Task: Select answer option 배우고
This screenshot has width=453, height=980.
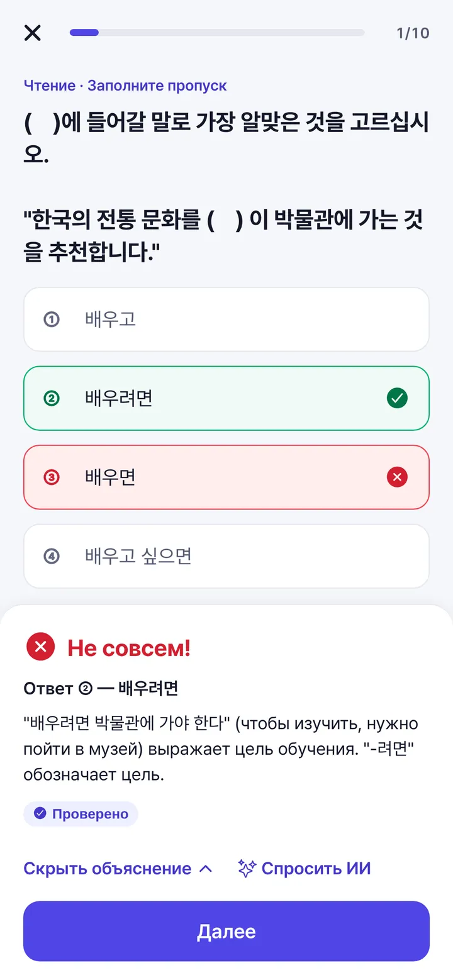Action: click(226, 320)
